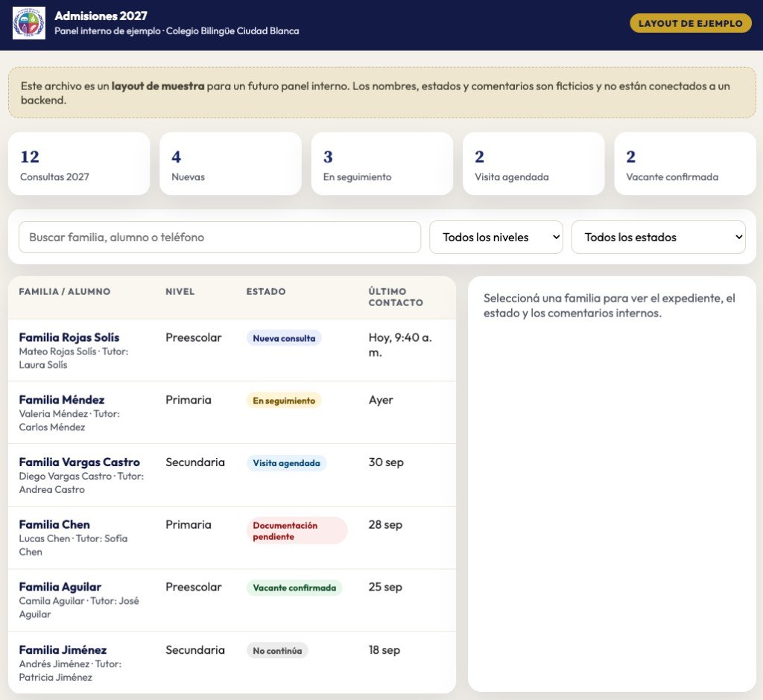Viewport: 763px width, 700px height.
Task: Click the layout de muestra notice banner
Action: (382, 92)
